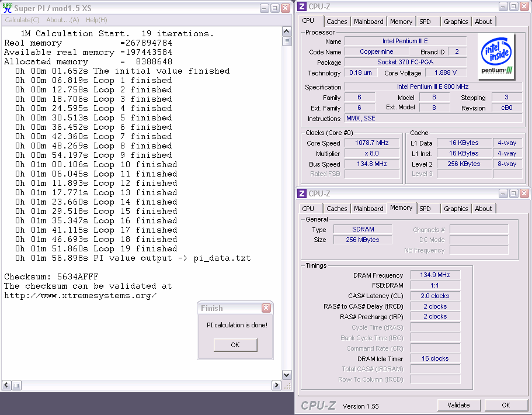Click OK in the Finish dialog
This screenshot has width=532, height=415.
(x=235, y=345)
